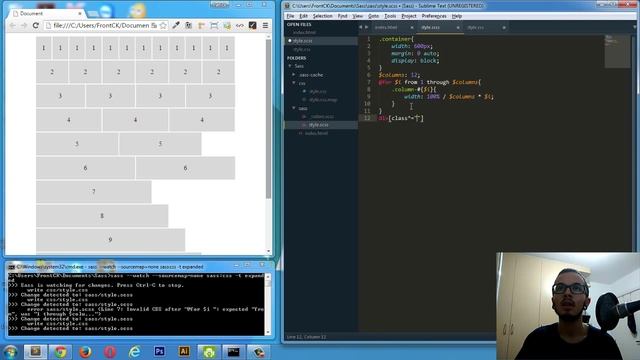Open the green app in the taskbar
This screenshot has width=640, height=360.
(x=209, y=351)
